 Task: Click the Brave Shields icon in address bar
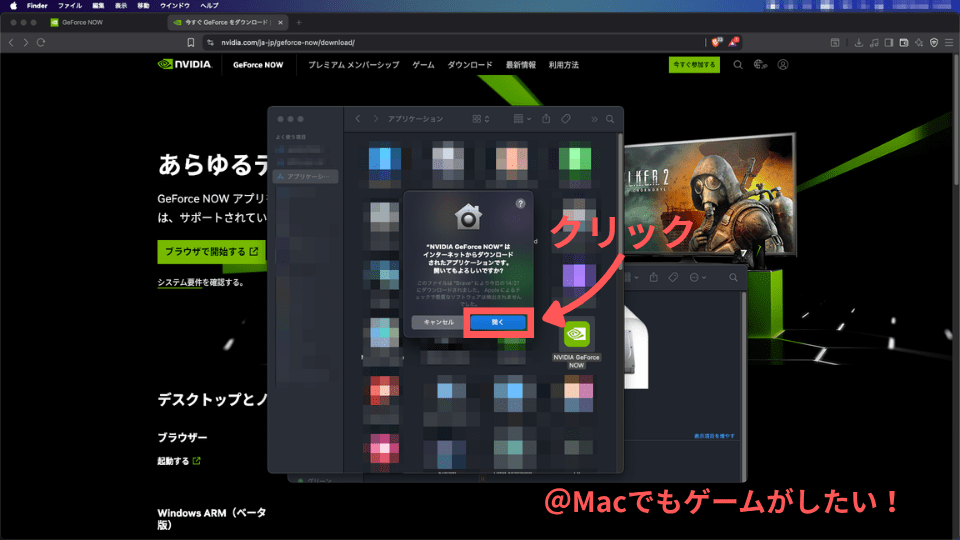[716, 42]
